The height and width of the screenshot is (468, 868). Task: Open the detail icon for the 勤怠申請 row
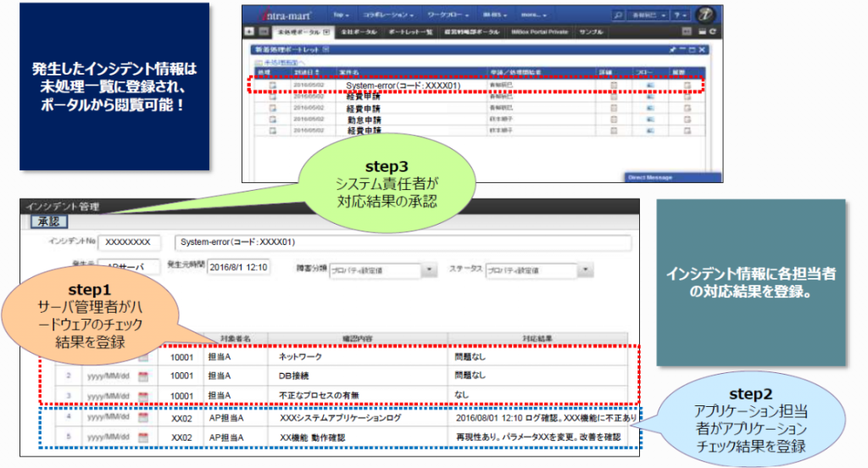click(x=614, y=119)
